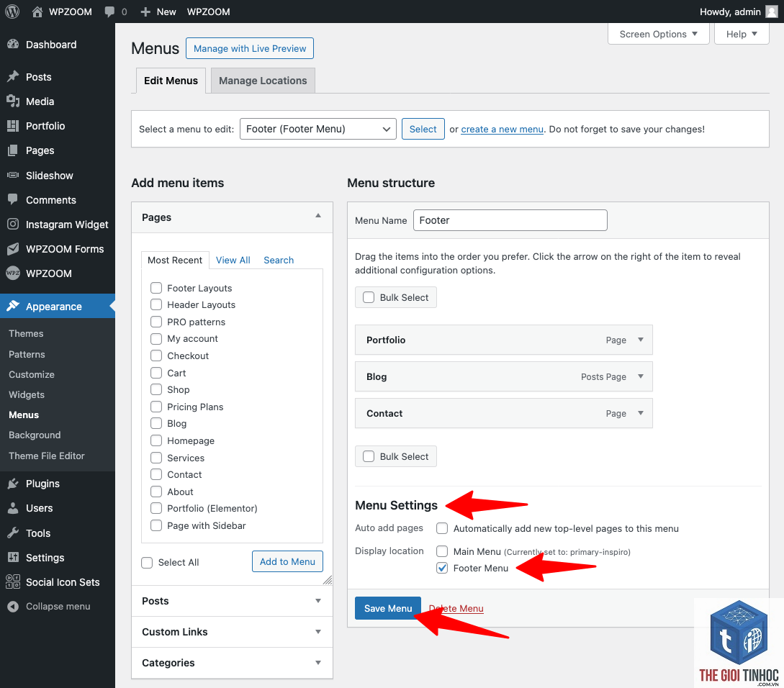Click the Add to Menu button
784x688 pixels.
[x=287, y=561]
